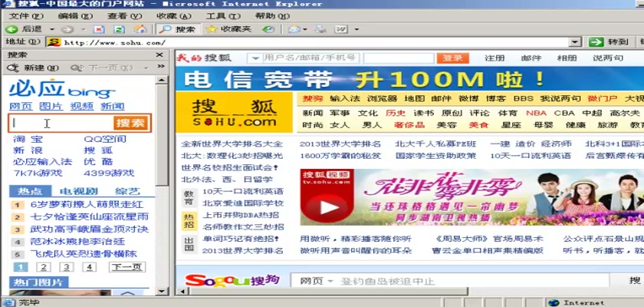The image size is (644, 307).
Task: Open 淘宝 quick link
Action: [28, 139]
